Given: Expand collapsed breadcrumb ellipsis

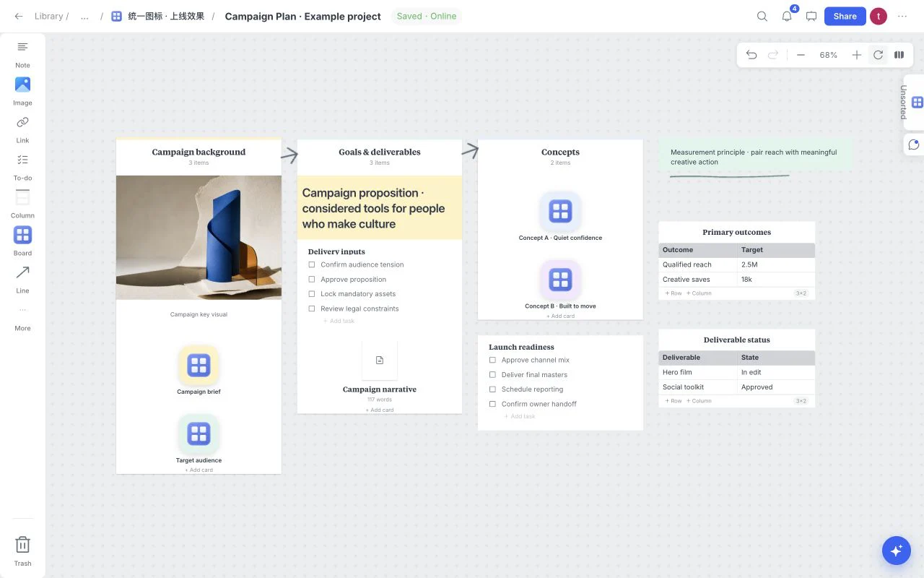Looking at the screenshot, I should click(x=84, y=16).
